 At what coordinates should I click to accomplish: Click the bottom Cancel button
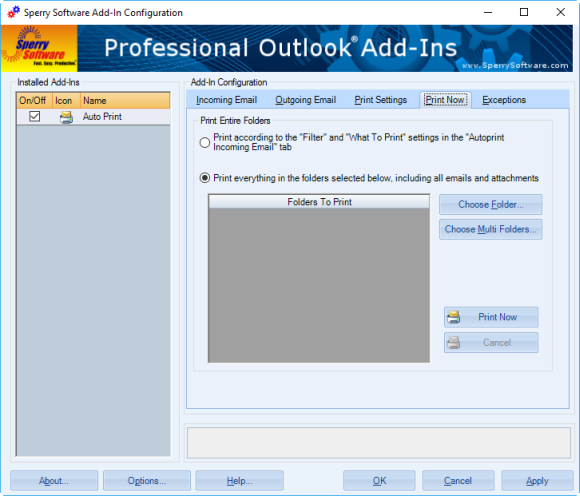(458, 480)
